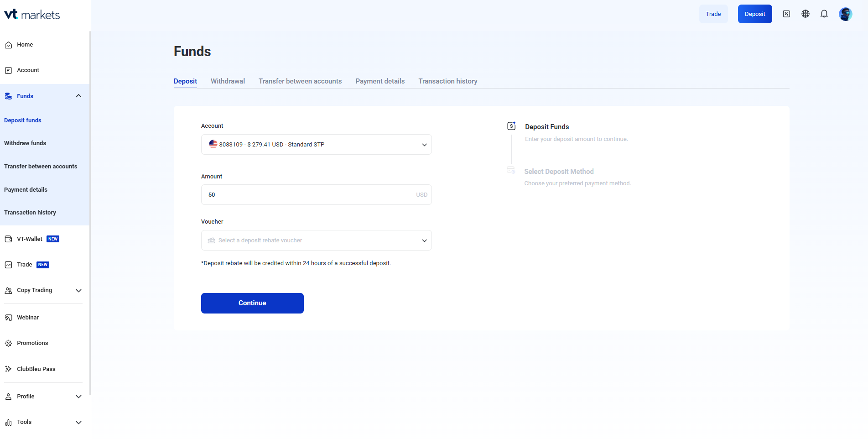Select Payment details in the sidebar
The image size is (868, 439).
point(26,190)
